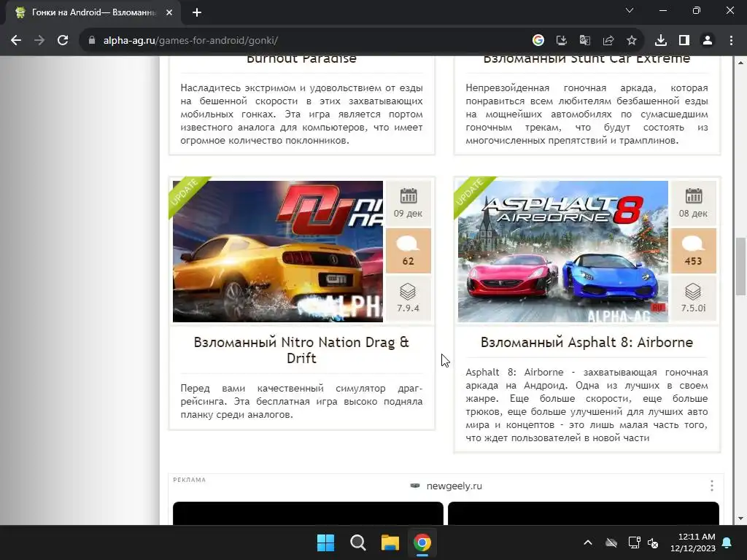Open File Explorer from the taskbar
747x560 pixels.
coord(390,542)
